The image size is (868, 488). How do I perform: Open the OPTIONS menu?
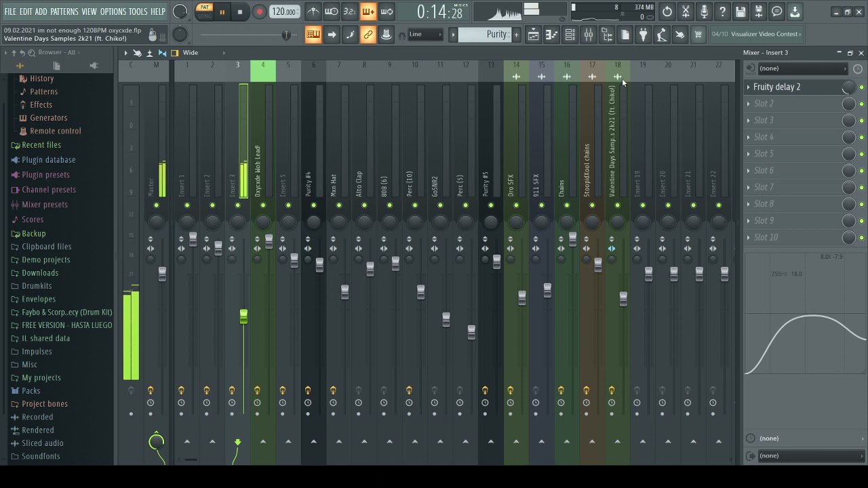pyautogui.click(x=113, y=12)
